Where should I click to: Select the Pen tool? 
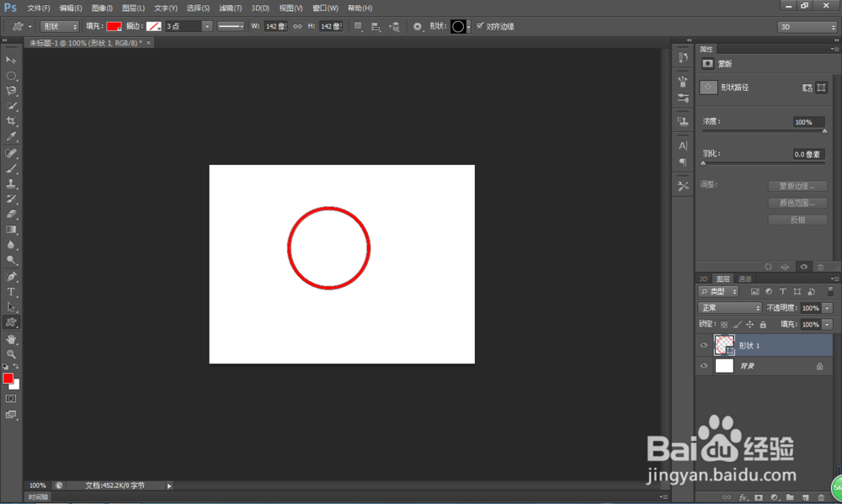[x=11, y=277]
